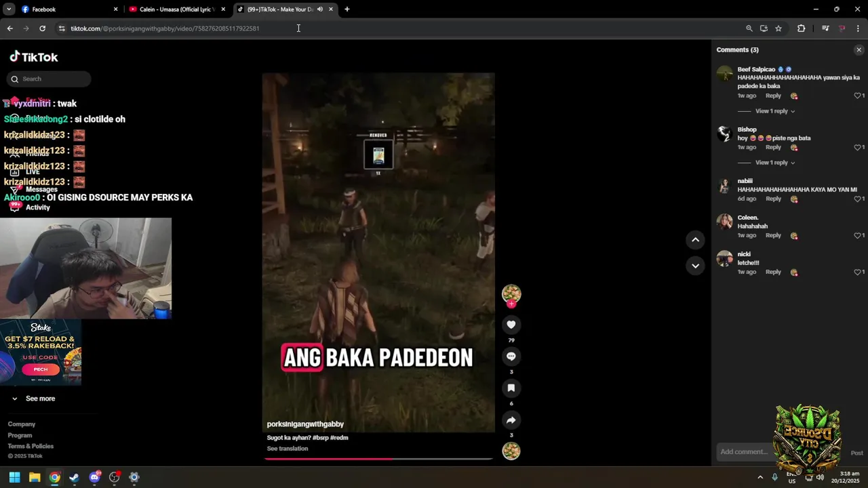
Task: Reply to Beef Salpicao's comment
Action: point(773,96)
